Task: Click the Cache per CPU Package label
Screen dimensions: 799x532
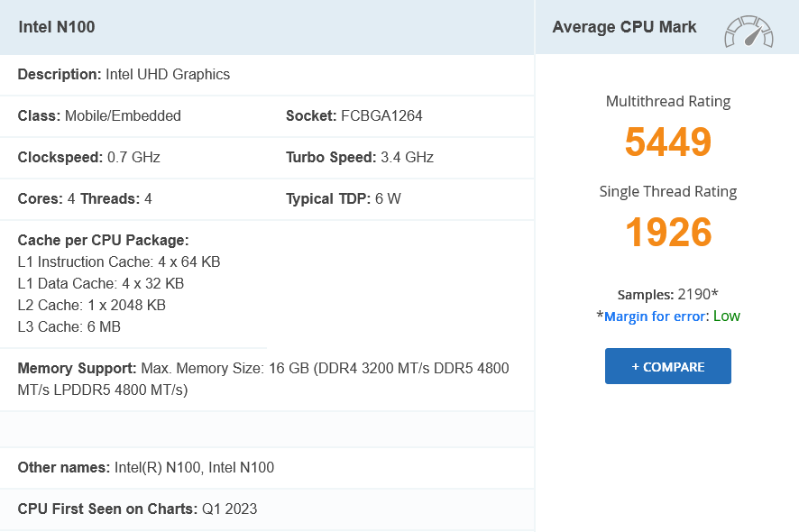Action: (x=104, y=240)
